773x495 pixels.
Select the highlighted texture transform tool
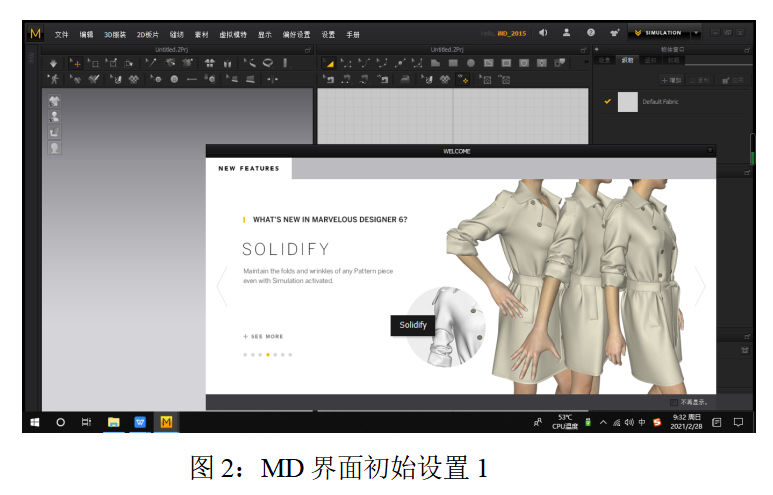point(463,79)
